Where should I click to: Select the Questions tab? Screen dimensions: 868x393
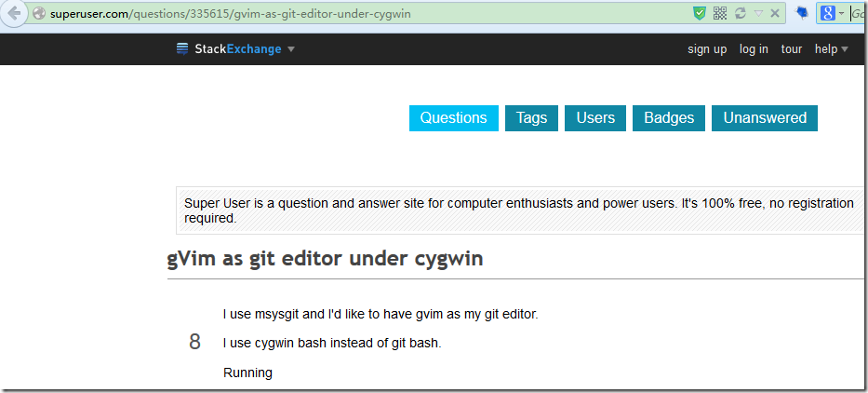(x=454, y=118)
